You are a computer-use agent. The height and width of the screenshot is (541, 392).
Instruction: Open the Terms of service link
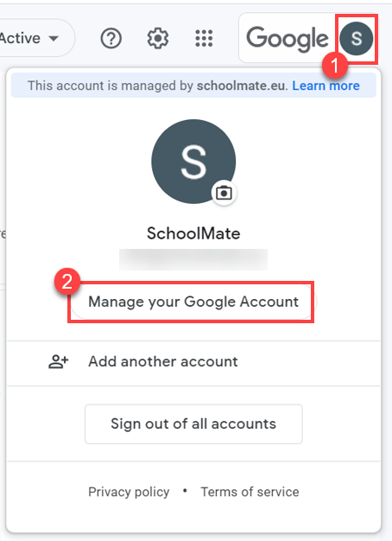point(250,492)
